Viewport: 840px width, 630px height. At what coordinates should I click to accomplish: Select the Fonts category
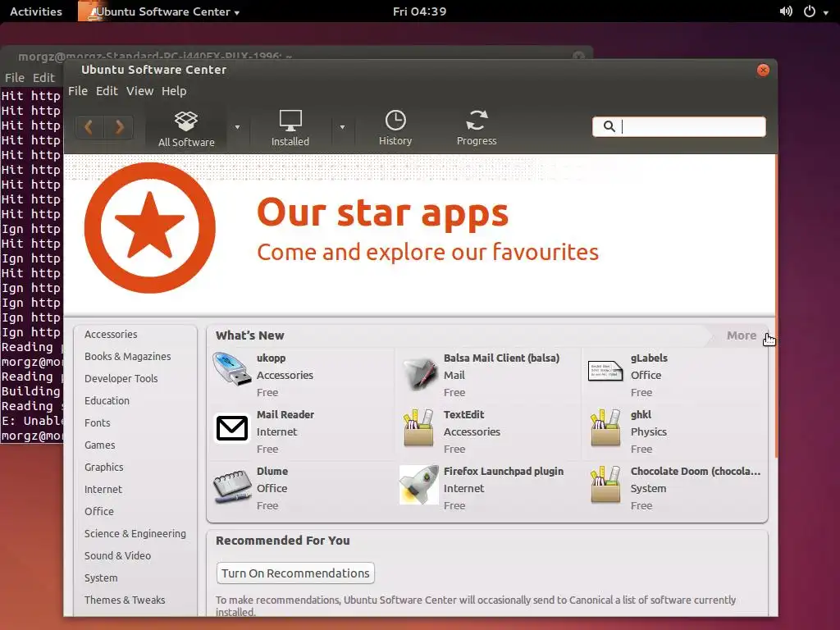coord(97,422)
